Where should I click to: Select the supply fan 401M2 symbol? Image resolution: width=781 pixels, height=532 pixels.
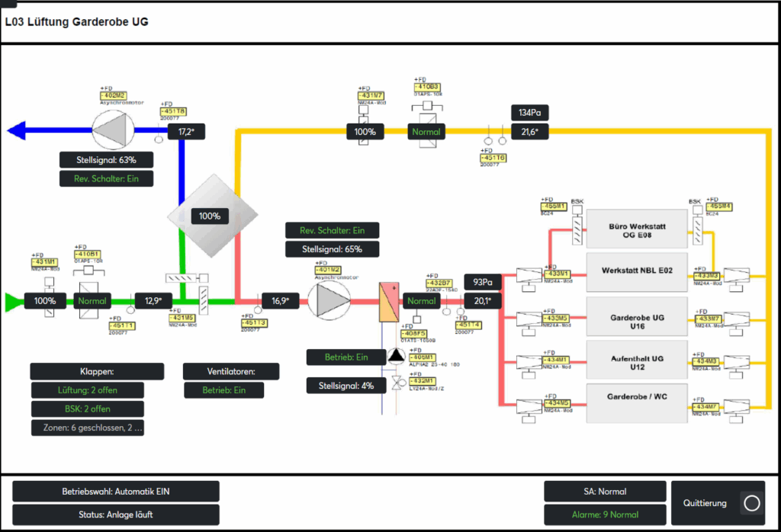(328, 300)
